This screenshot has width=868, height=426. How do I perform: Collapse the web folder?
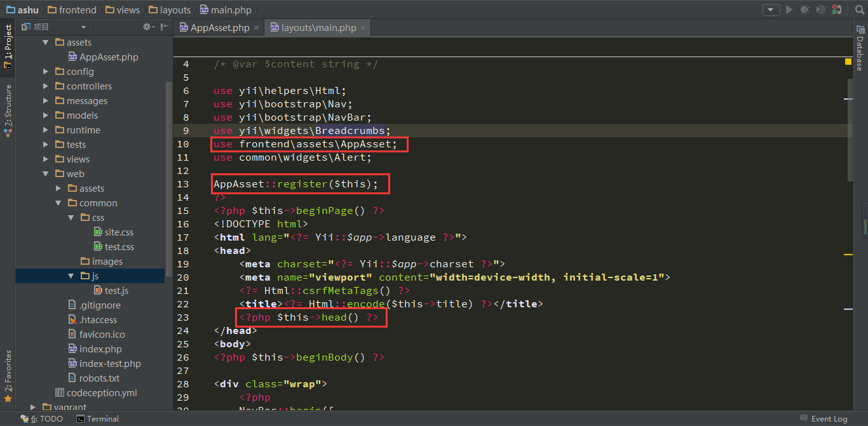pyautogui.click(x=46, y=174)
